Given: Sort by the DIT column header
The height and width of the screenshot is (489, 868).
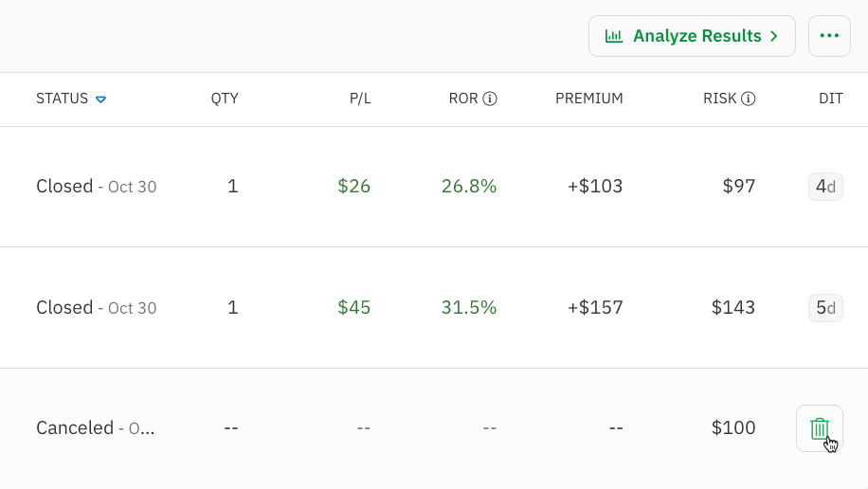Looking at the screenshot, I should pos(830,99).
